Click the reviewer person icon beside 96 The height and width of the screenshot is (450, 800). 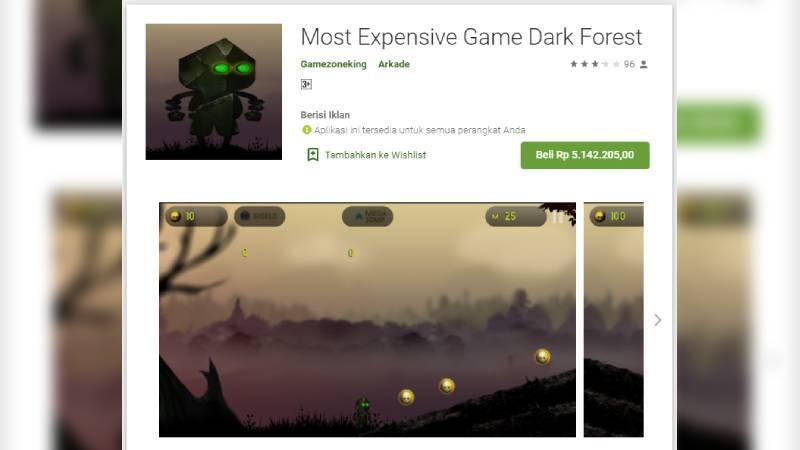[x=644, y=64]
